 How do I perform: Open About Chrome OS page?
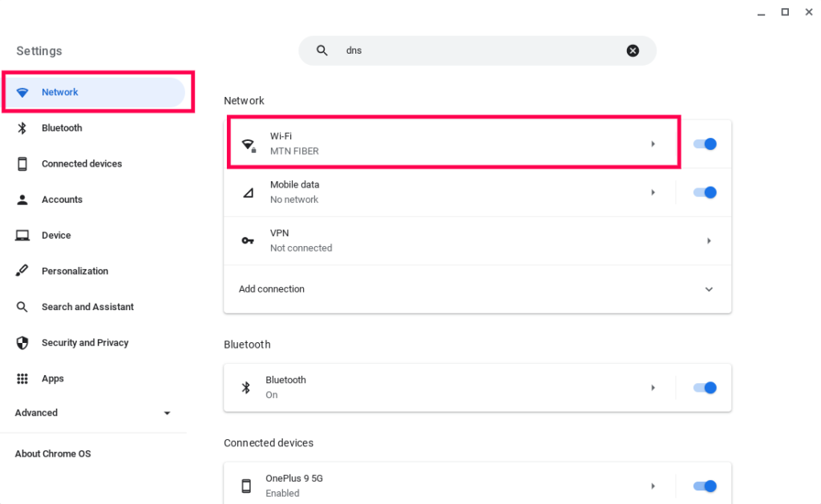pyautogui.click(x=53, y=454)
